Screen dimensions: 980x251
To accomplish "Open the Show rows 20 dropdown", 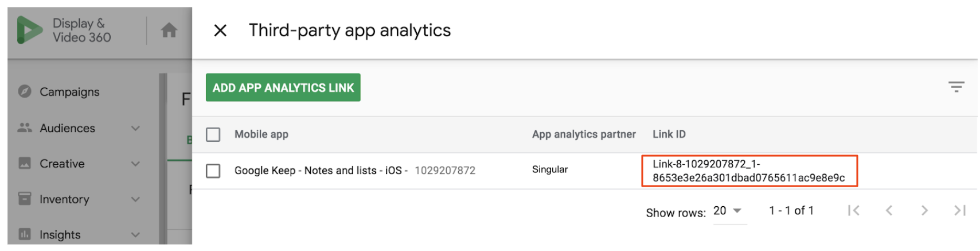I will pyautogui.click(x=729, y=211).
